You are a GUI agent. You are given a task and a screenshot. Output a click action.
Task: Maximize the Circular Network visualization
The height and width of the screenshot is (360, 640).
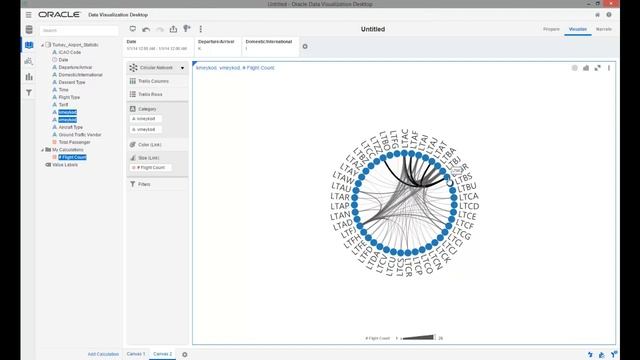tap(597, 68)
